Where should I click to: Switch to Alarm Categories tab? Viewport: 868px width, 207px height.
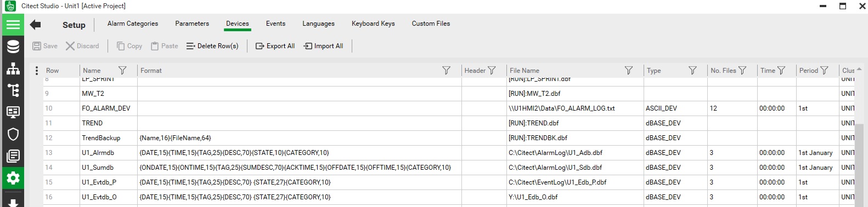[x=133, y=24]
